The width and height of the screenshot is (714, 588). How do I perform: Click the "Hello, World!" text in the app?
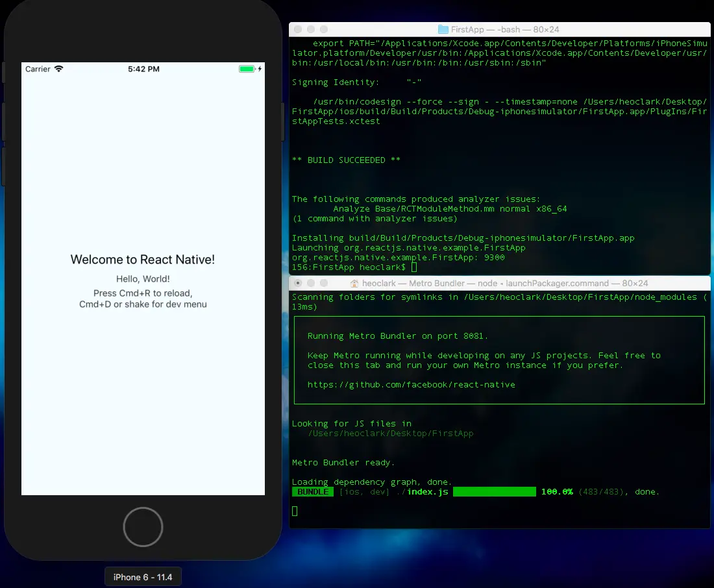(x=143, y=278)
